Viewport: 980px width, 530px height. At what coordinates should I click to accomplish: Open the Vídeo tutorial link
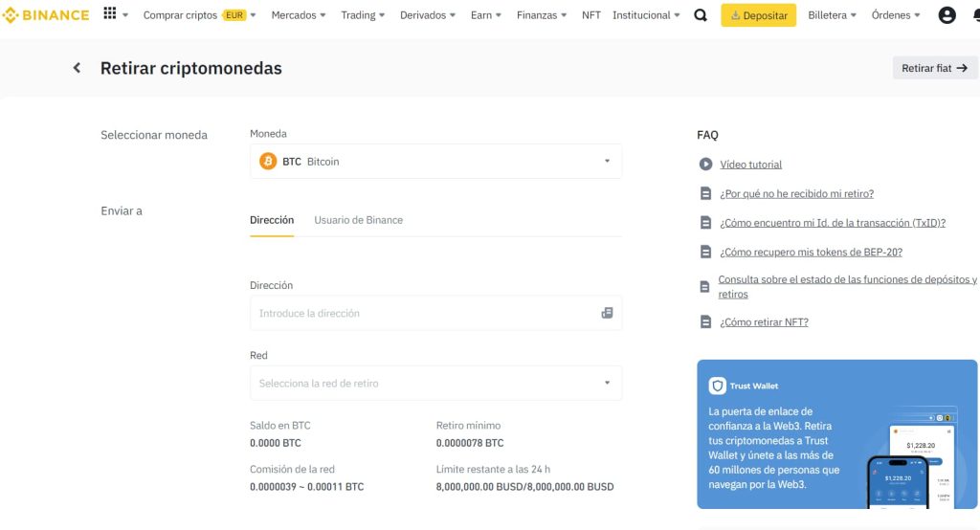click(x=750, y=165)
